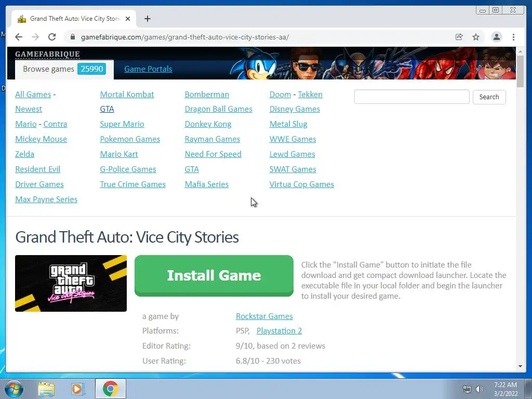Click the Search button

[489, 97]
